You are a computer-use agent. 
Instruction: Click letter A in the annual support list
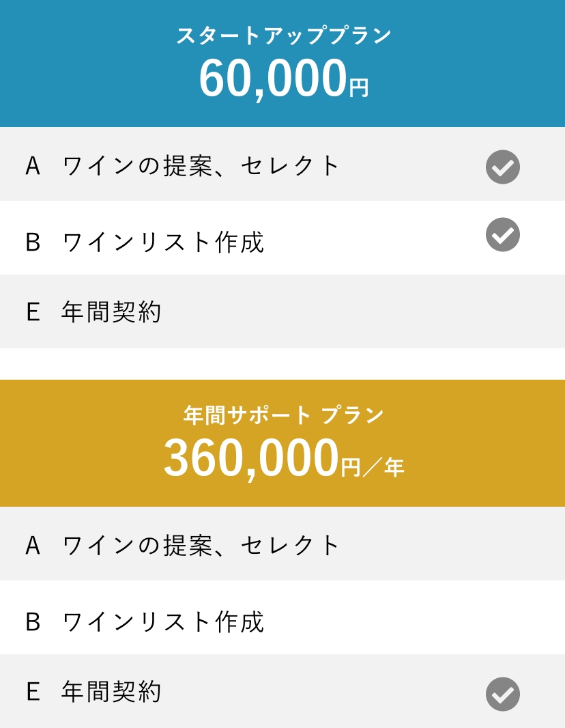(x=32, y=545)
